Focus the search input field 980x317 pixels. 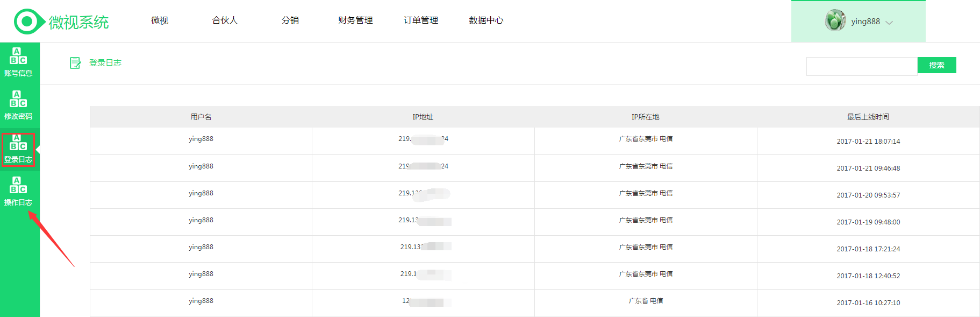point(862,66)
